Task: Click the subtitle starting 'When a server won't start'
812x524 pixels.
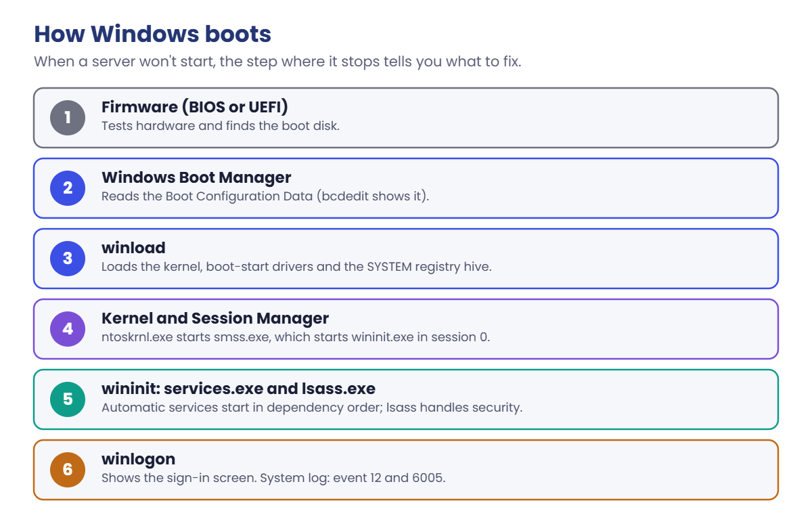Action: [277, 62]
